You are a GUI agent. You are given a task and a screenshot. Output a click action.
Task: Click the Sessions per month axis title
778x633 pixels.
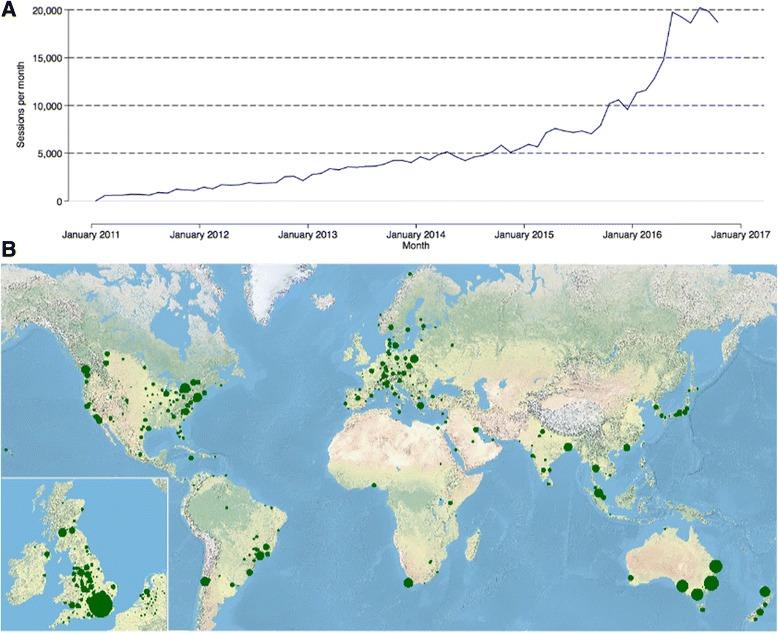(19, 106)
